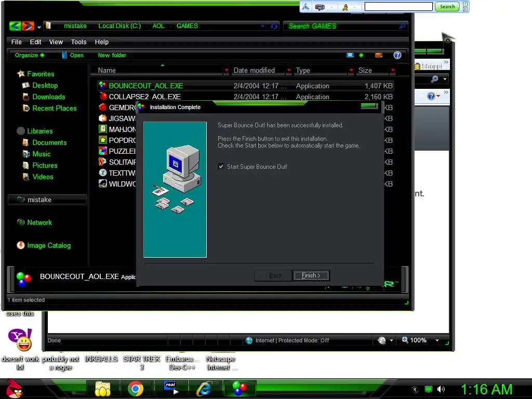
Task: Select the BOUNCEOUT_AOL.EXE file
Action: pyautogui.click(x=246, y=86)
